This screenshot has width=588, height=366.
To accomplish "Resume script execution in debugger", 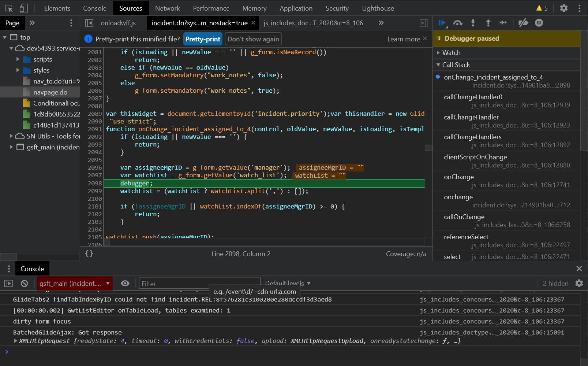I will point(442,23).
